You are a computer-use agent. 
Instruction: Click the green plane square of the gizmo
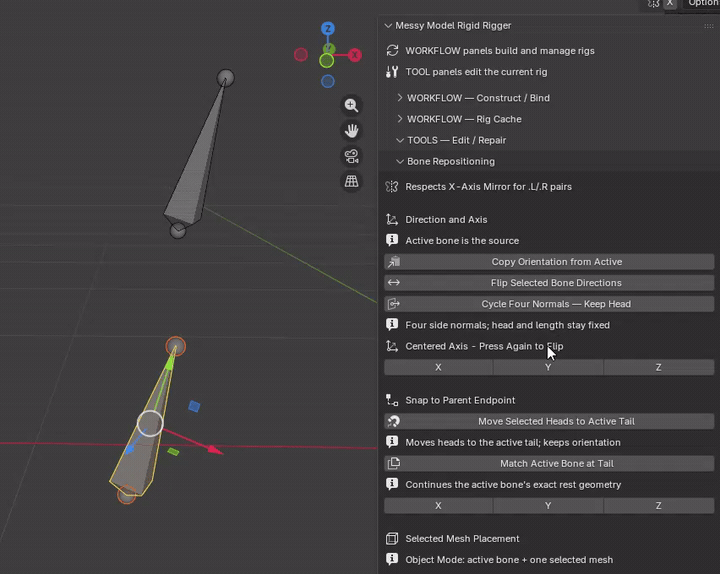[x=173, y=452]
